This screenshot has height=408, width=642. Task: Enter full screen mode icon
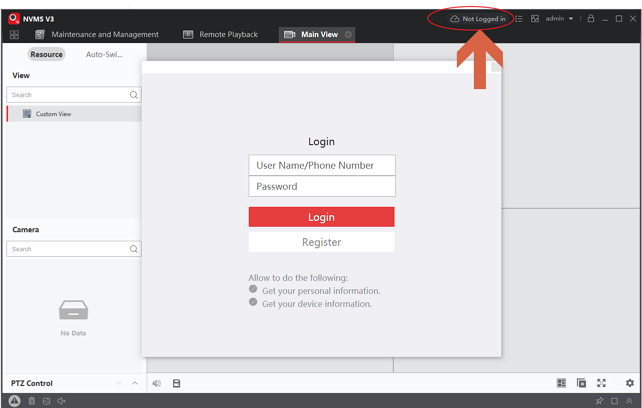[601, 383]
